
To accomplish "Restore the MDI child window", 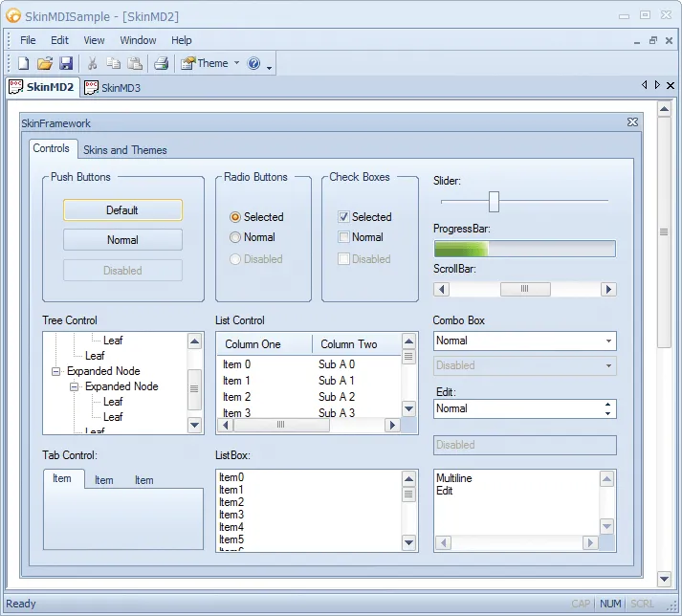I will (653, 40).
